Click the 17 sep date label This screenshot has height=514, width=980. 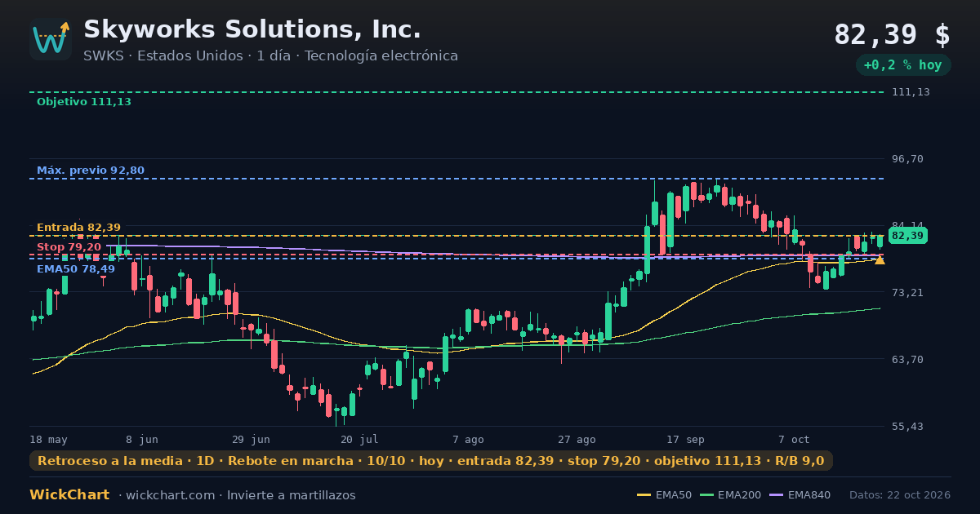tap(685, 439)
